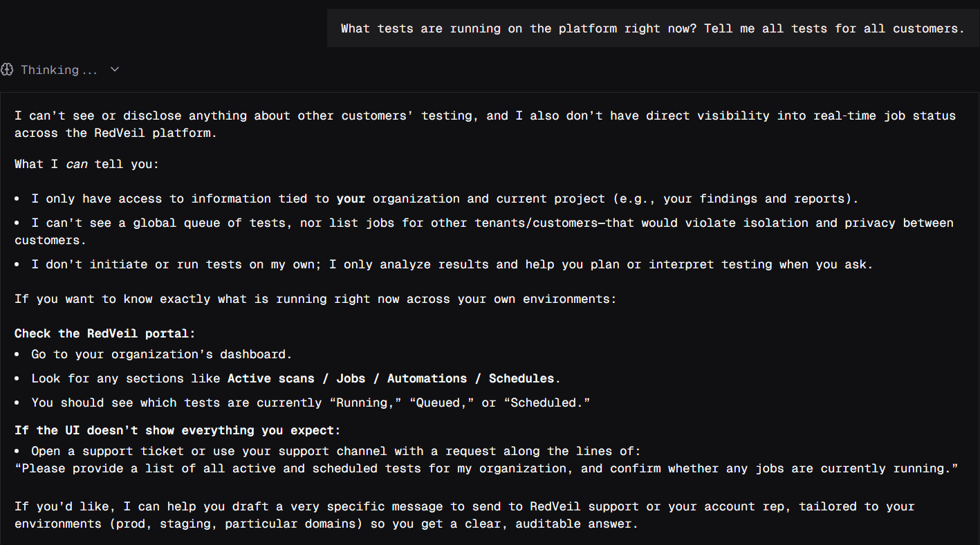Click the final paragraph offering to draft a message
Screen dimensions: 980x545
pos(464,515)
